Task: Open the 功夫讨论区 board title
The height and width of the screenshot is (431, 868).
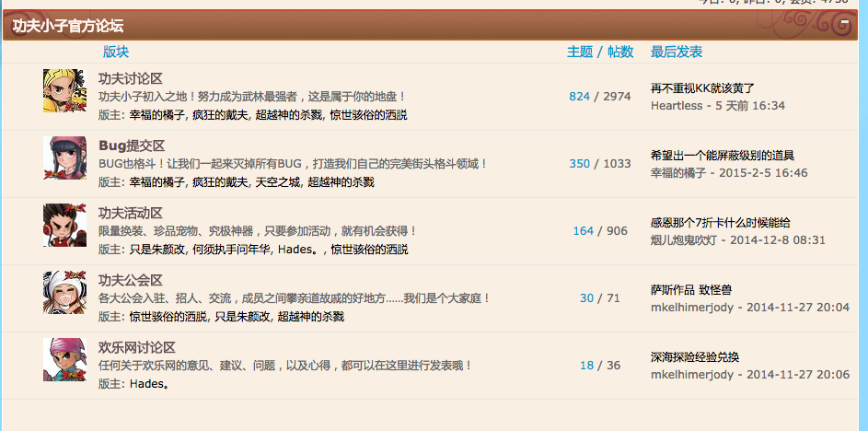Action: pos(130,78)
